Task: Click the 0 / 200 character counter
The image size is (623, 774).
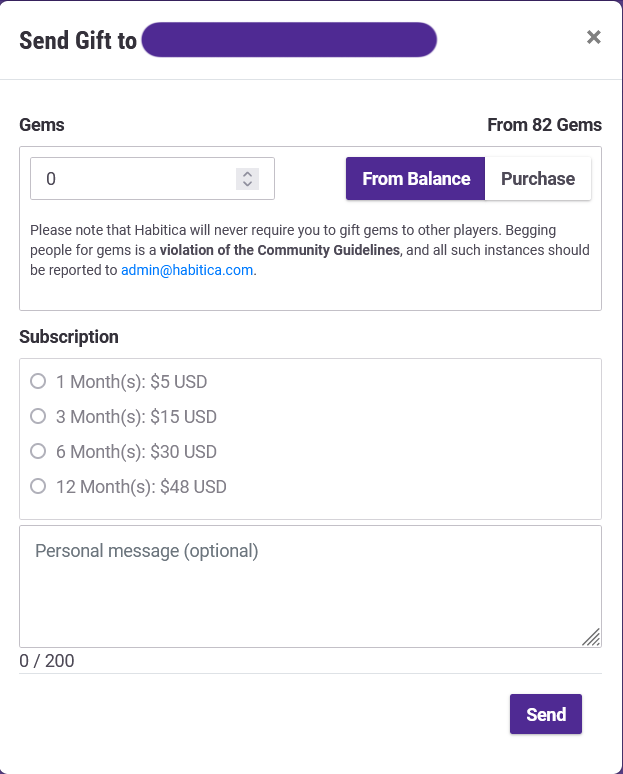Action: tap(47, 661)
